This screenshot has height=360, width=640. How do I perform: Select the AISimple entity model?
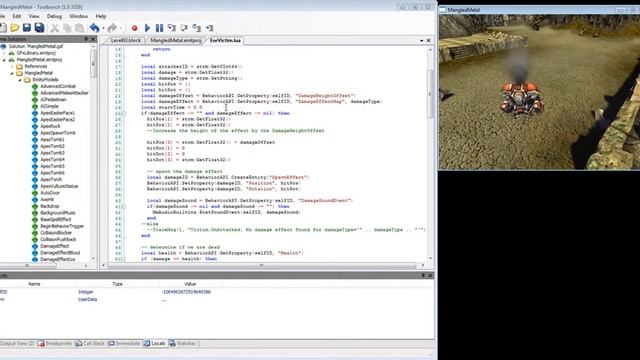(49, 106)
